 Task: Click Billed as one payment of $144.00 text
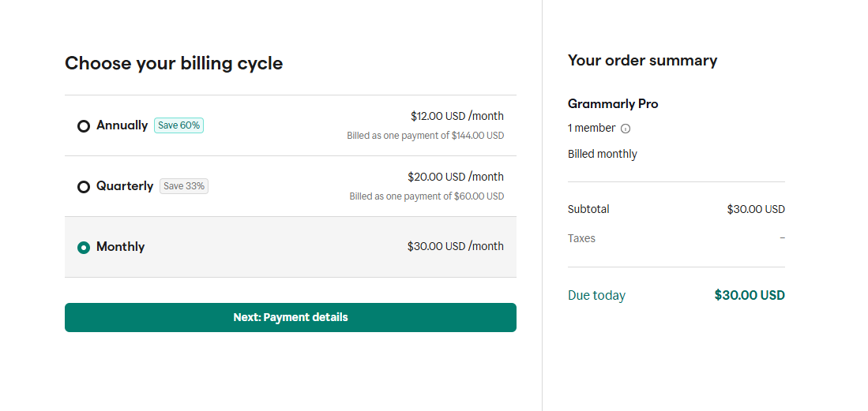[426, 136]
